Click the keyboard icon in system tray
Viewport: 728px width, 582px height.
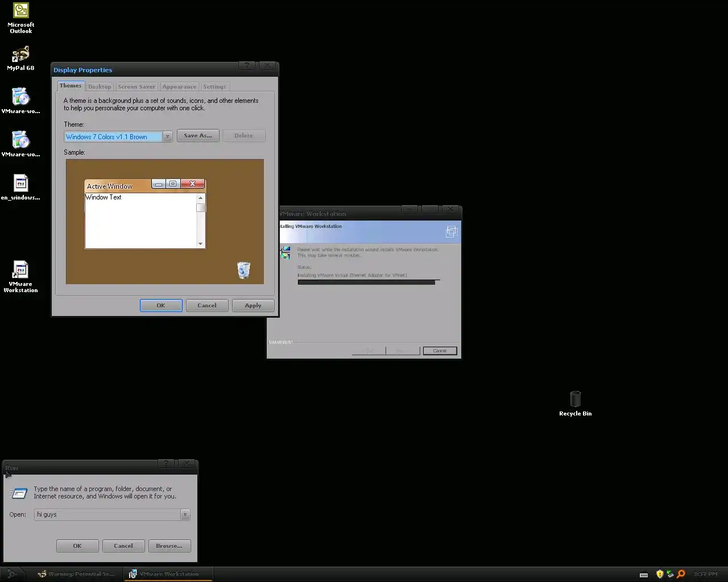coord(643,575)
